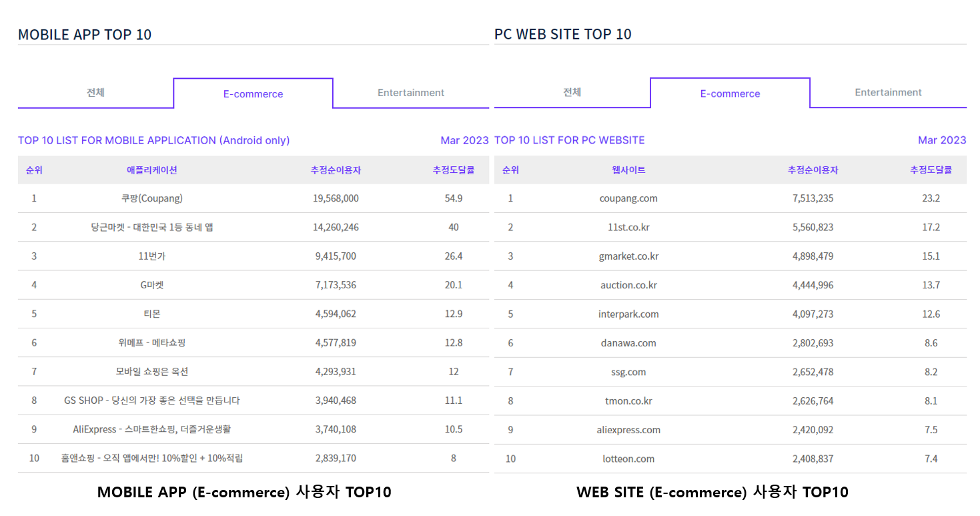
Task: Click 추정도달률 header in the PC website table
Action: click(931, 170)
